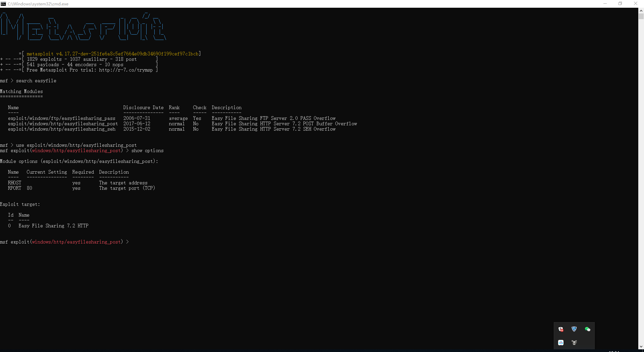The width and height of the screenshot is (644, 352).
Task: Open the cmd.exe title bar system icon
Action: (3, 4)
